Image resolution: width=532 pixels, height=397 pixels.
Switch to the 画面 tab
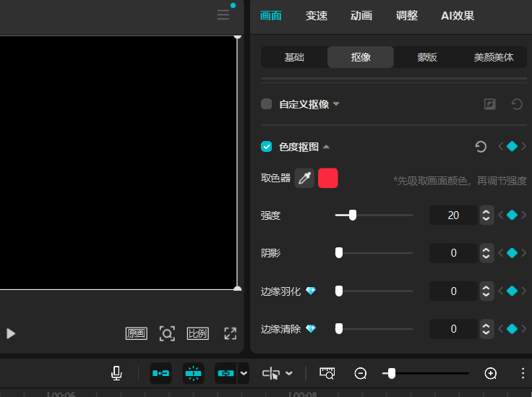point(271,16)
